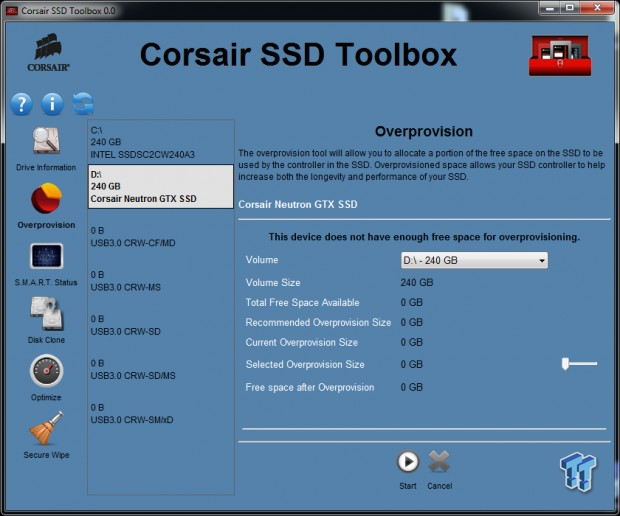Click the S.M.A.R.T. Status label
The image size is (620, 516).
(x=46, y=282)
